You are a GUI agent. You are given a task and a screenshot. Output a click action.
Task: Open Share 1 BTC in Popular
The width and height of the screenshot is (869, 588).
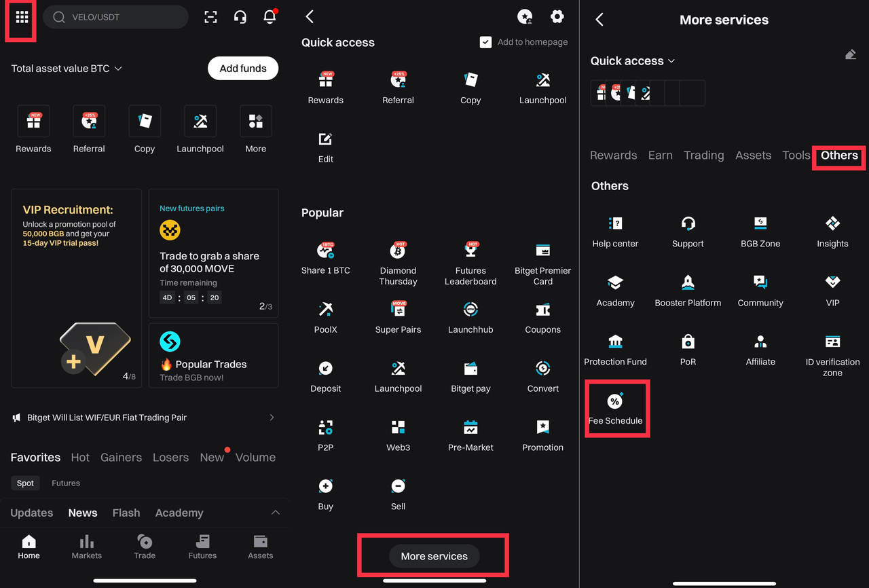click(x=325, y=259)
